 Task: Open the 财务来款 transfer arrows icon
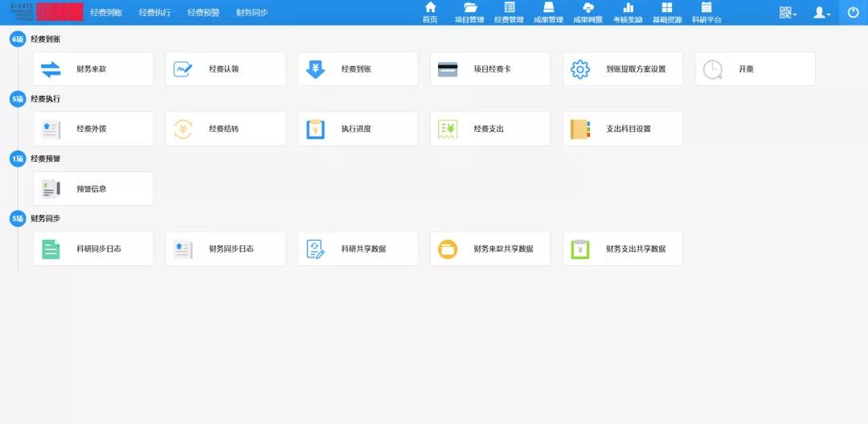51,69
